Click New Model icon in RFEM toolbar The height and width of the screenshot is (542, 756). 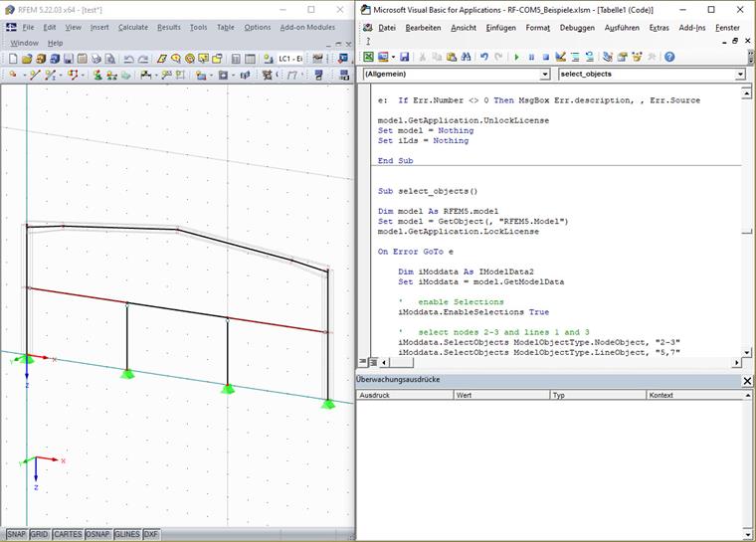(13, 59)
